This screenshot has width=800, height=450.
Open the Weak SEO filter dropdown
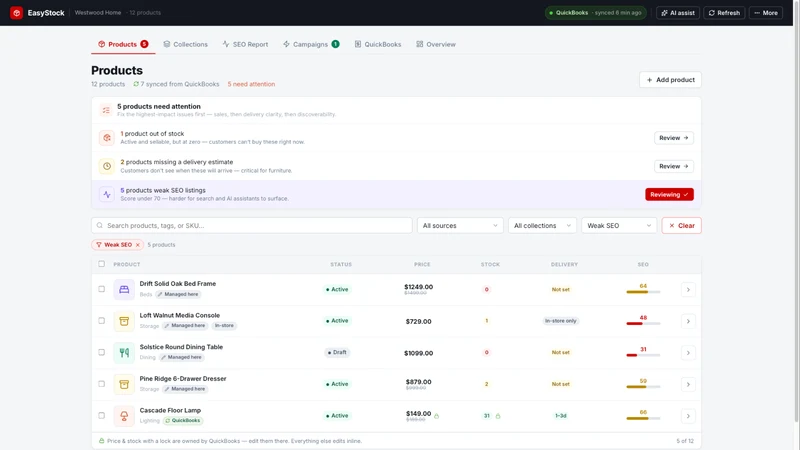(x=618, y=226)
